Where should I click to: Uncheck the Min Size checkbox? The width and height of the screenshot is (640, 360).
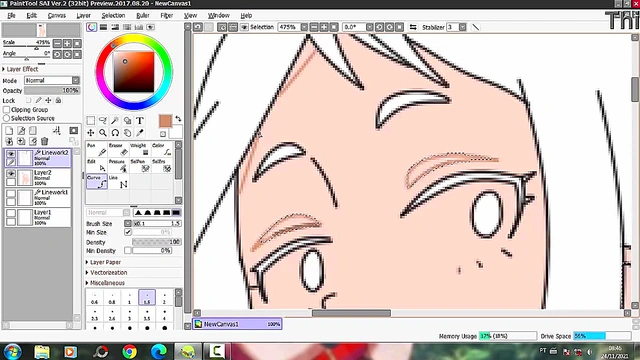pos(128,232)
